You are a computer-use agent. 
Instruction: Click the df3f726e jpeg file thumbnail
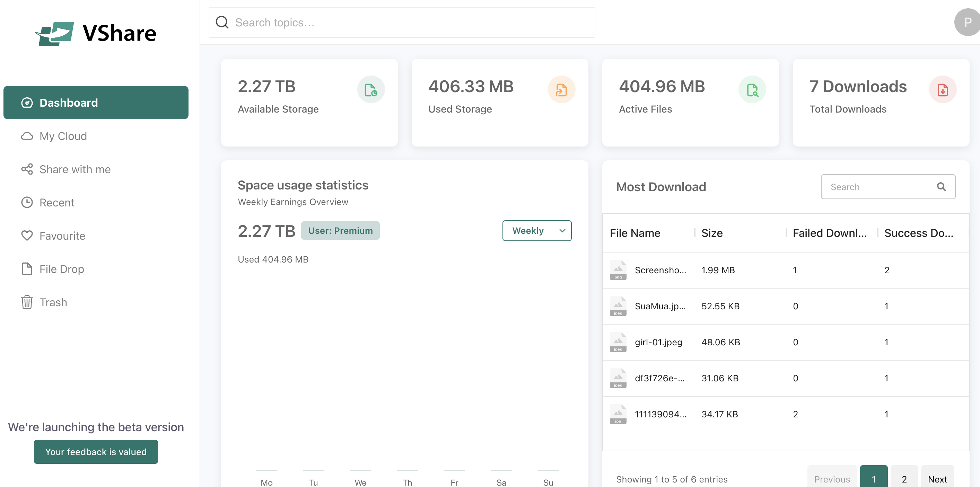click(618, 378)
